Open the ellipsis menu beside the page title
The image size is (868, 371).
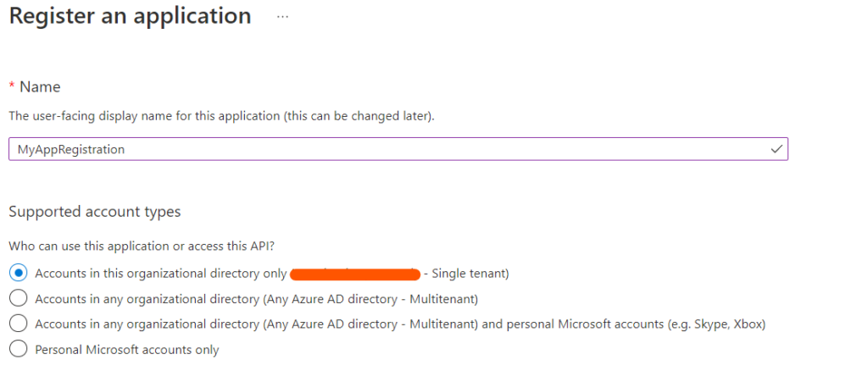283,17
